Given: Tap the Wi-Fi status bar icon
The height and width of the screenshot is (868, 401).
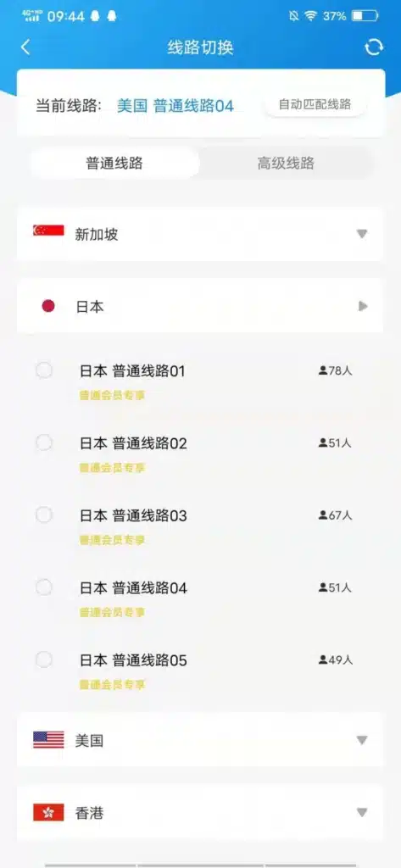Looking at the screenshot, I should tap(309, 16).
